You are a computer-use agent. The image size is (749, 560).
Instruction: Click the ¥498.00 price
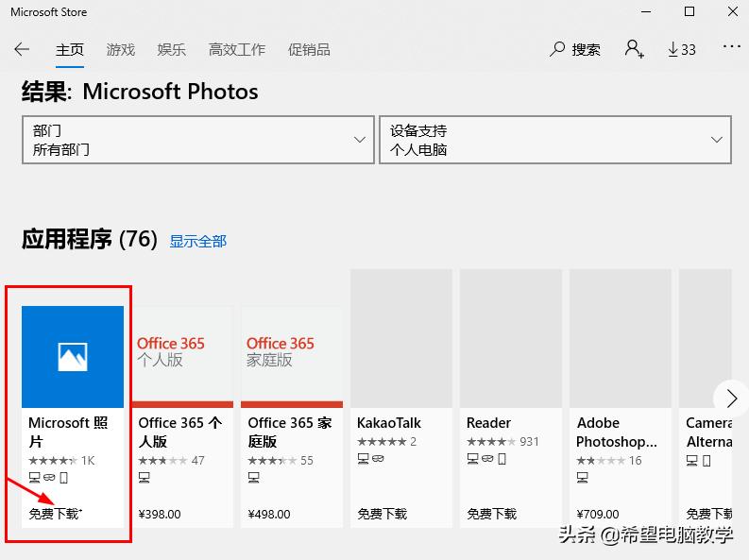[269, 514]
